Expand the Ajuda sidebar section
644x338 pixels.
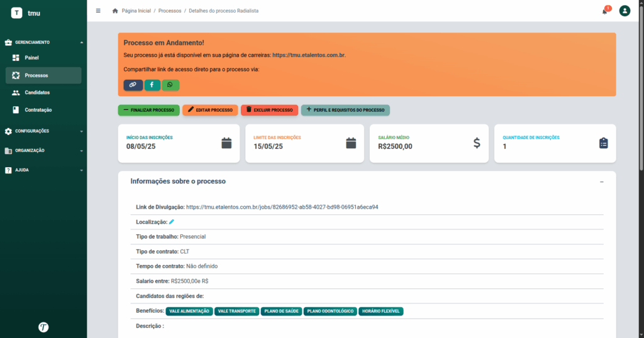coord(43,170)
